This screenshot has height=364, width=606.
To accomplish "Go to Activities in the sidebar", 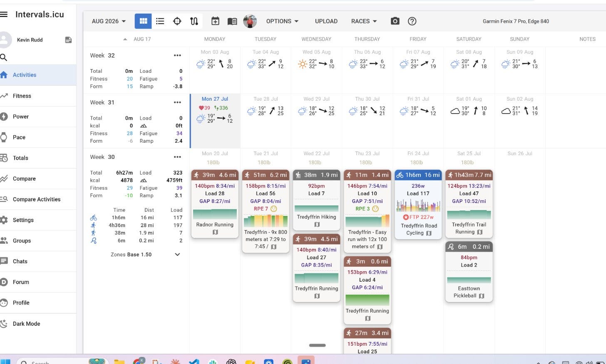I will (x=38, y=75).
